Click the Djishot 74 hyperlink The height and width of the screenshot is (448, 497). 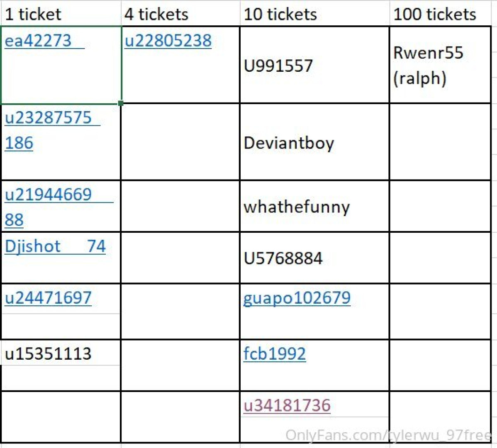(x=55, y=246)
